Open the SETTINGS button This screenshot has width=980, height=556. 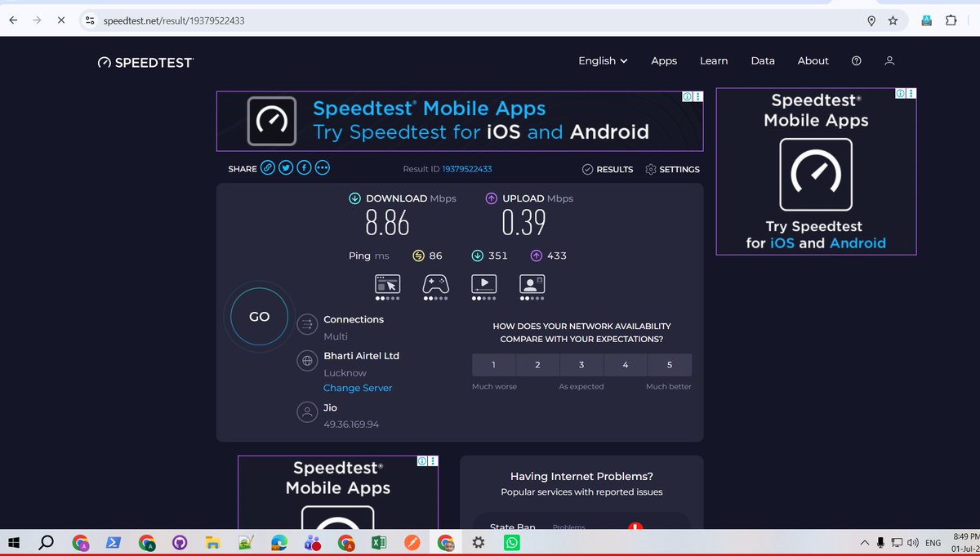[x=672, y=169]
